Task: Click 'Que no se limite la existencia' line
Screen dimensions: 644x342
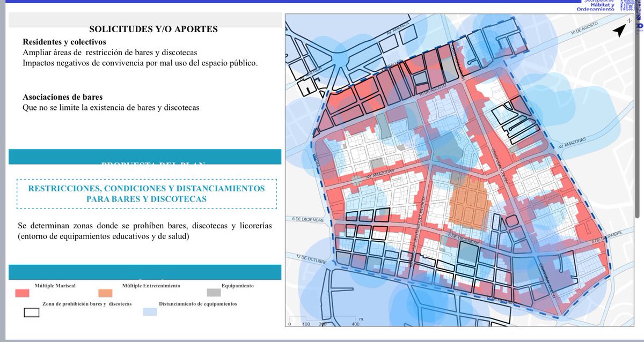Action: pyautogui.click(x=111, y=107)
